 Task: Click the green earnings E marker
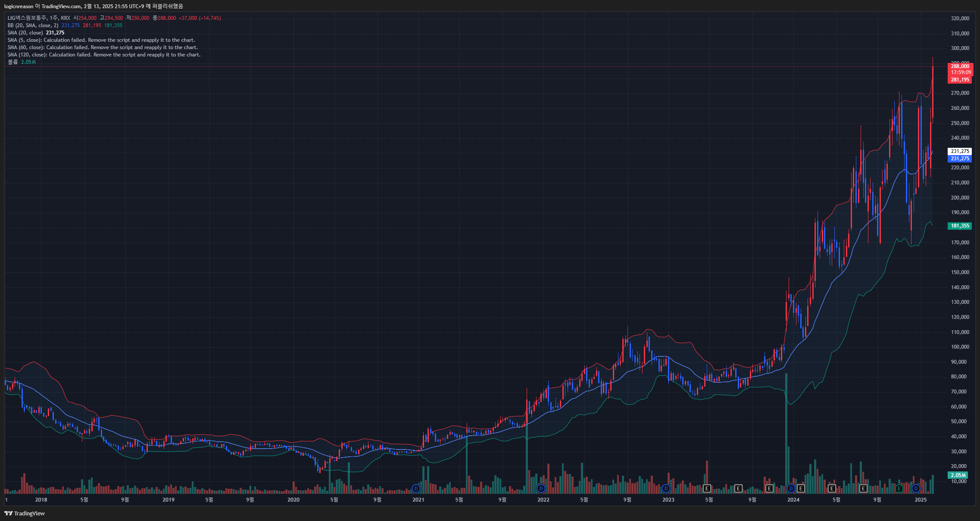899,488
